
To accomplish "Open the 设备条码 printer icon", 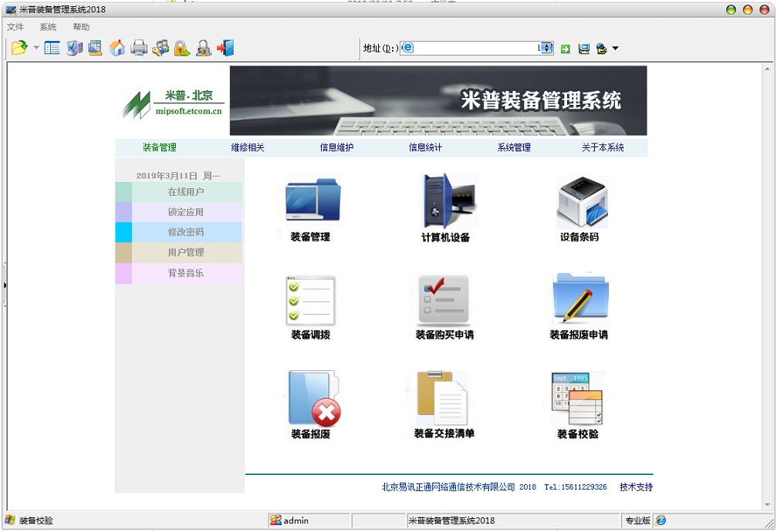I will 583,202.
